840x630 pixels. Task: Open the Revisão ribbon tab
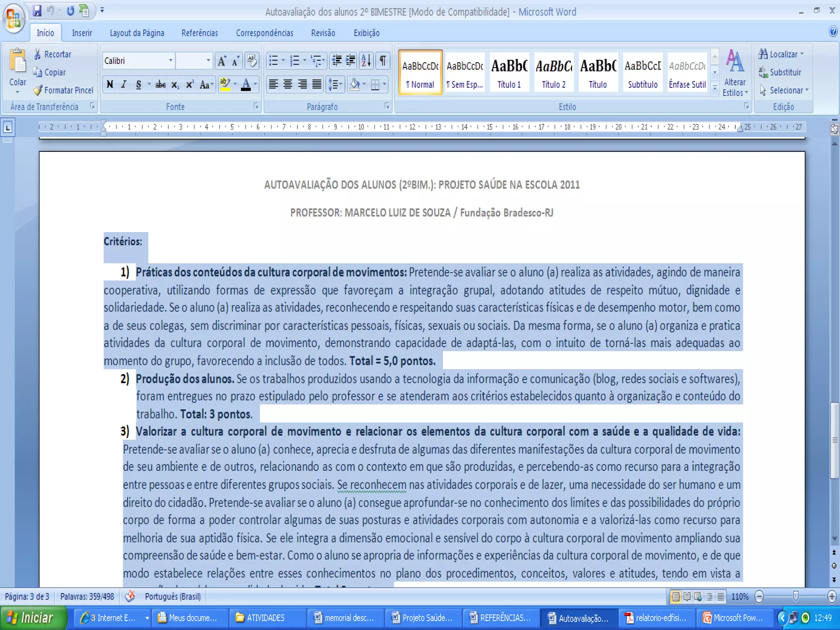click(323, 33)
